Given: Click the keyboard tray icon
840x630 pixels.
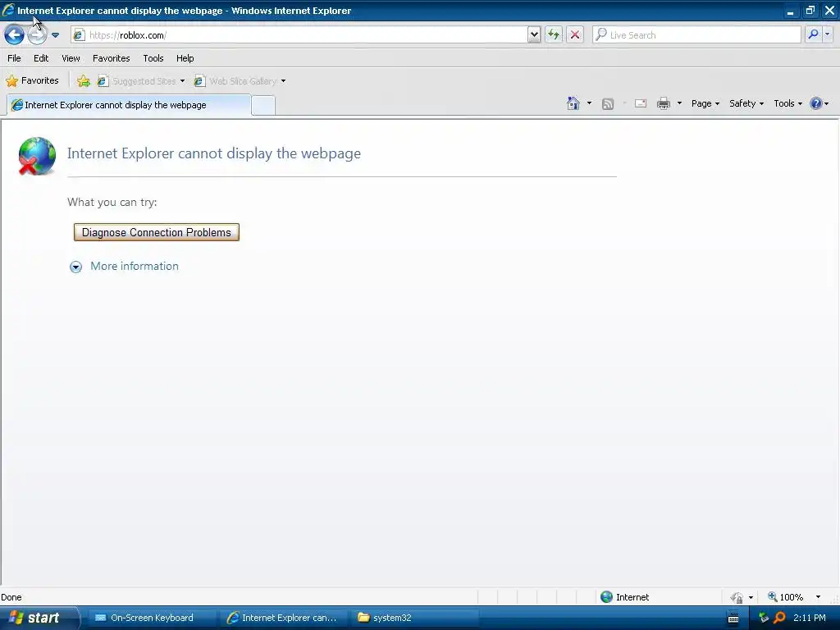Looking at the screenshot, I should click(x=733, y=619).
